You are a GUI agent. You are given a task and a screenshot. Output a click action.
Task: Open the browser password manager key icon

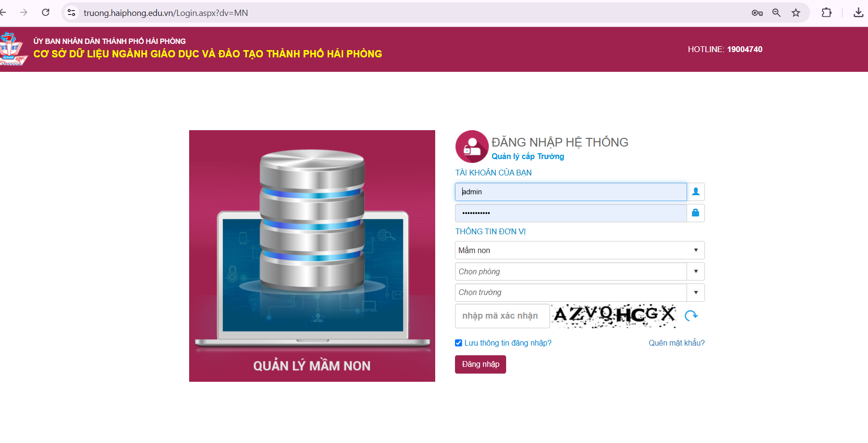click(x=757, y=13)
